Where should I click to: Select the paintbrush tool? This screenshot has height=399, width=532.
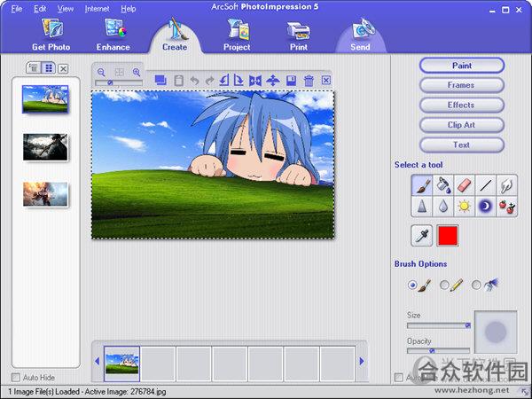click(422, 185)
